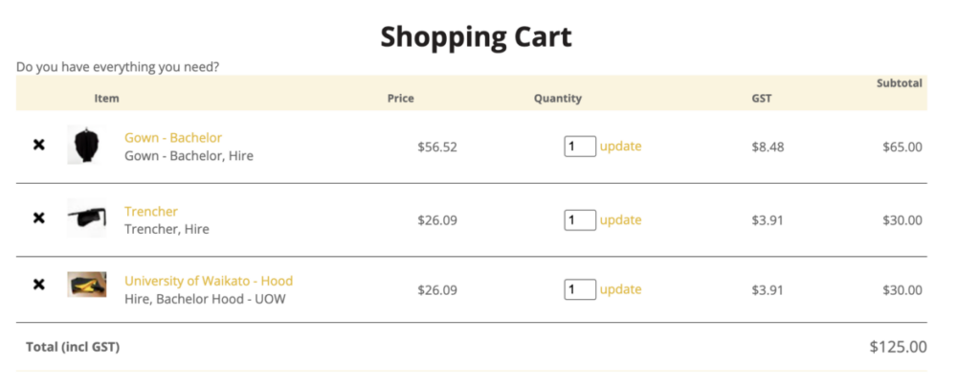Click the $125.00 cart total amount
This screenshot has width=980, height=389.
(x=898, y=347)
